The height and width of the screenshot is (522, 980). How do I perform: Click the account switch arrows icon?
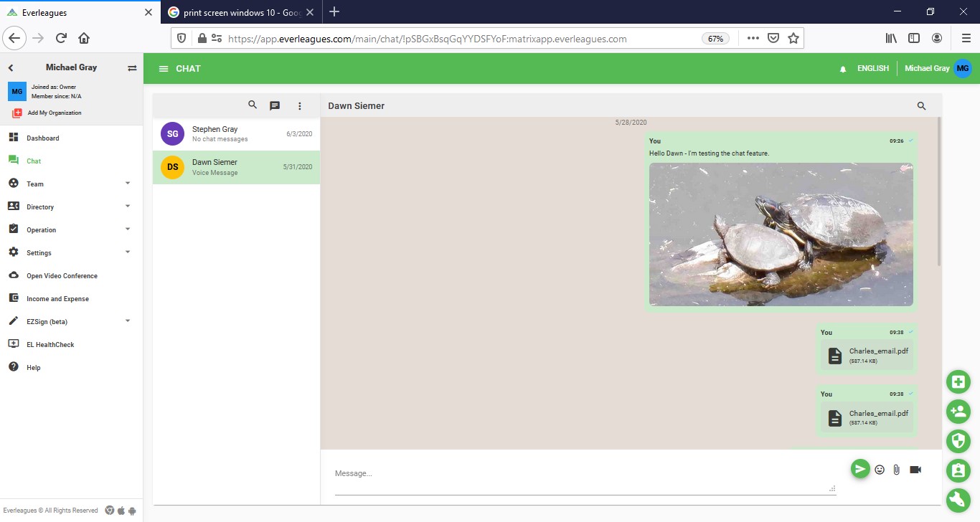132,68
